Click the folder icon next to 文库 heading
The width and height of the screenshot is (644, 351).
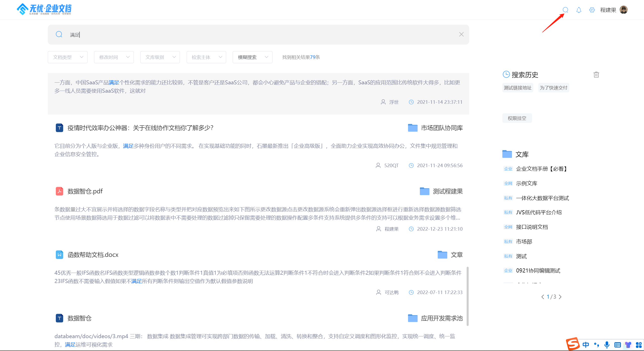click(507, 154)
